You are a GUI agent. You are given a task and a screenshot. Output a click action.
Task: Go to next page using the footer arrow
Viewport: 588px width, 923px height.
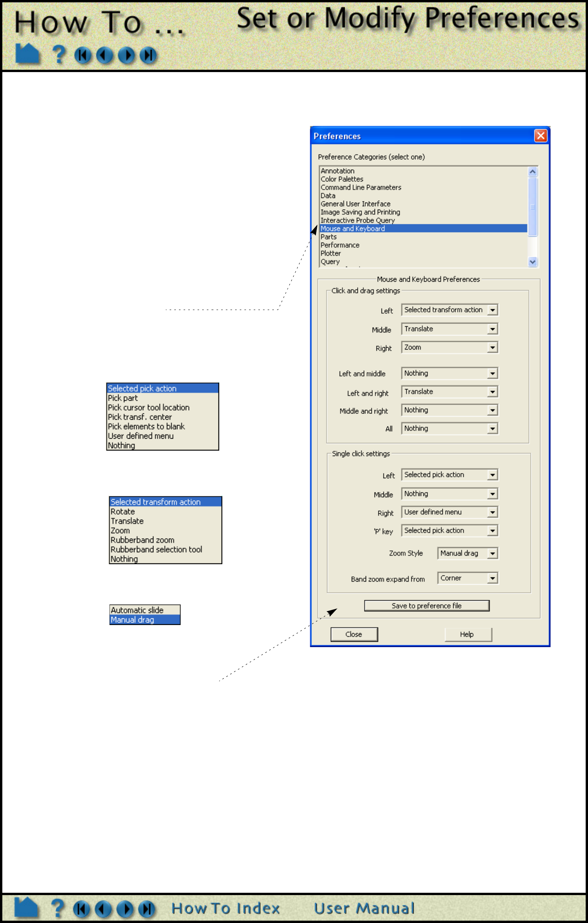(x=125, y=909)
